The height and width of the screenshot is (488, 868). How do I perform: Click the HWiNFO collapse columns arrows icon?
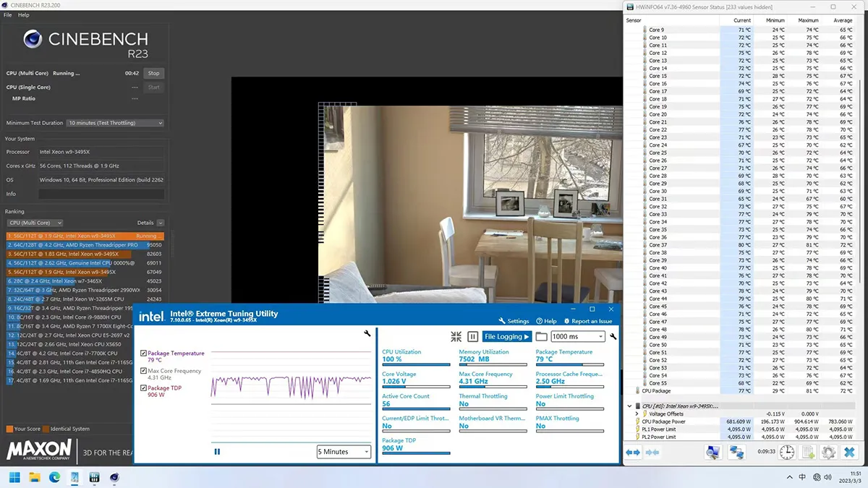click(652, 452)
